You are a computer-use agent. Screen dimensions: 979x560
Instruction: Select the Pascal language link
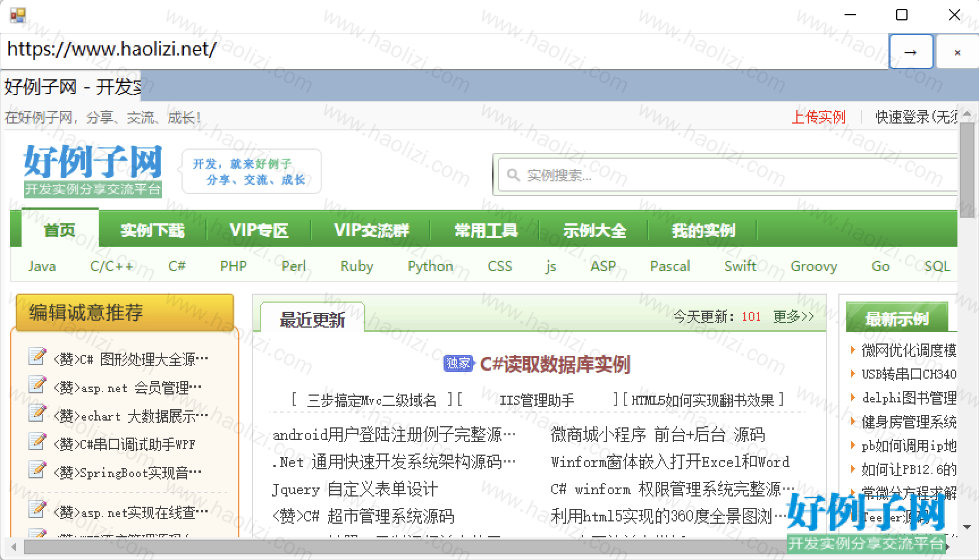tap(670, 266)
